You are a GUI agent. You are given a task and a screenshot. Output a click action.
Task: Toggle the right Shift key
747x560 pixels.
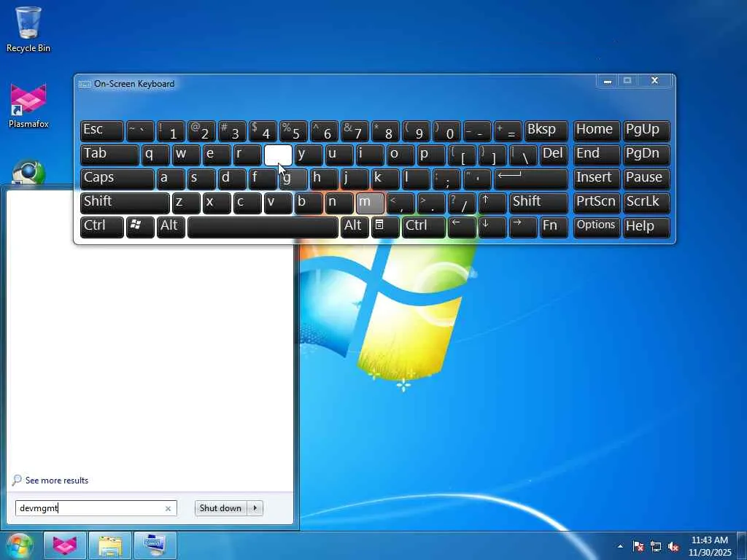point(539,203)
